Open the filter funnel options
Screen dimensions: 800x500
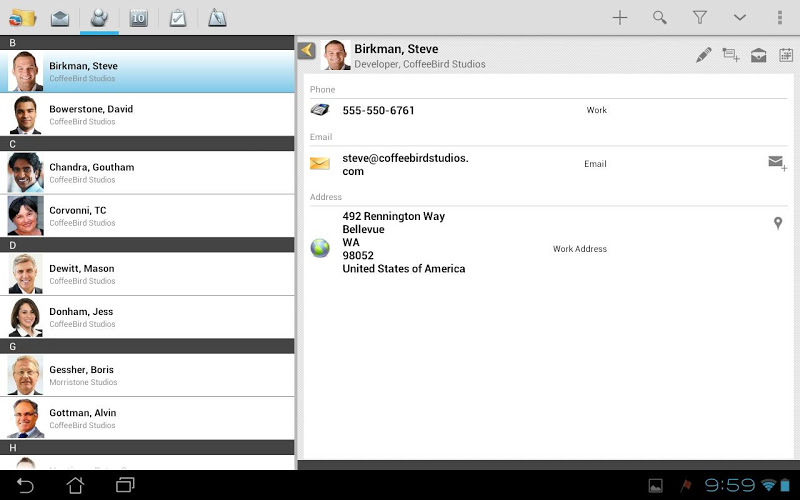(x=699, y=18)
